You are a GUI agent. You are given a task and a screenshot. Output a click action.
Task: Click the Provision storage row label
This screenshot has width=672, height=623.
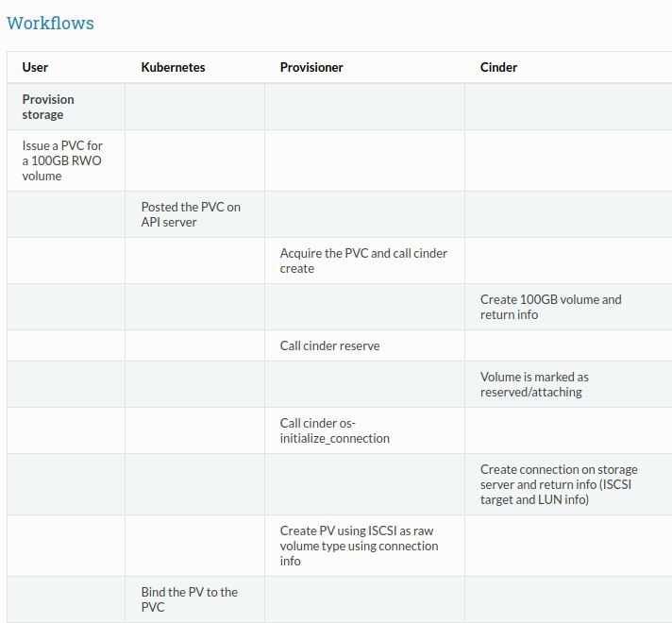pos(48,107)
